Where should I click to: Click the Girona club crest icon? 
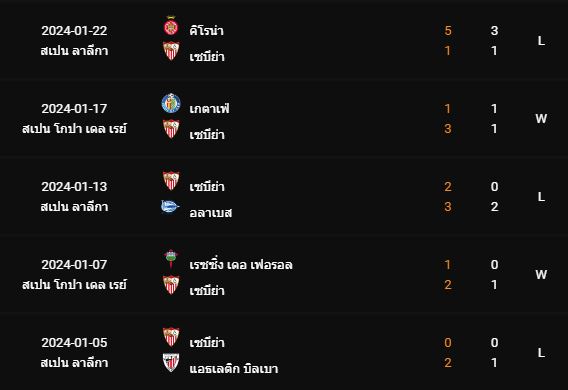tap(171, 26)
